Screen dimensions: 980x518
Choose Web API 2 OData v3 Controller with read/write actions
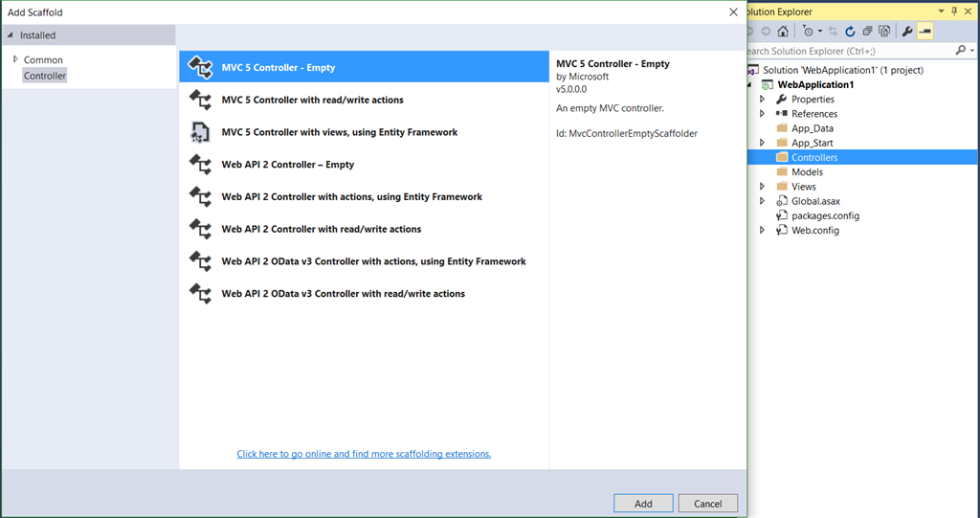[365, 293]
